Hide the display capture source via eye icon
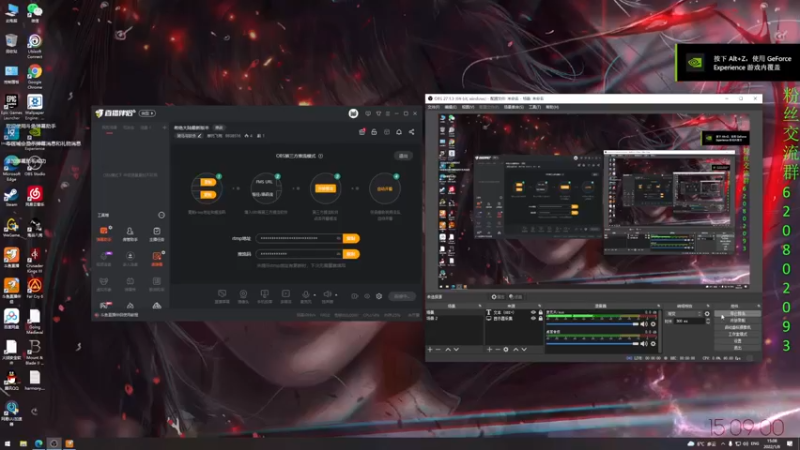 (x=533, y=318)
